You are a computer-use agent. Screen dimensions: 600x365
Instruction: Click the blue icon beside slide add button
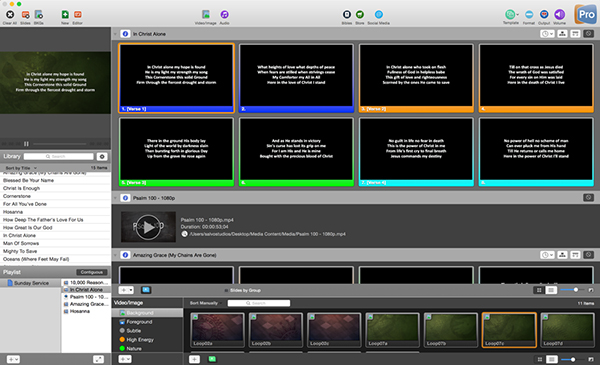point(146,290)
